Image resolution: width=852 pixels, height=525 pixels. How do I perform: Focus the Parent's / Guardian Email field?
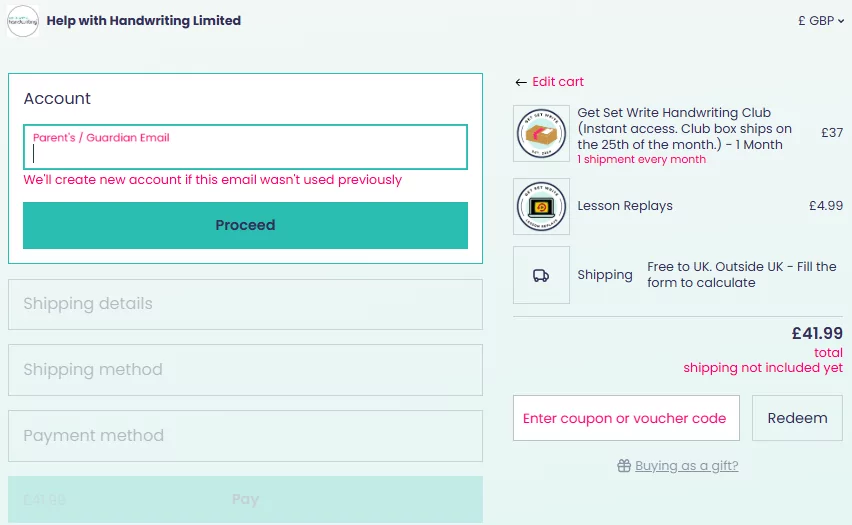(x=245, y=153)
